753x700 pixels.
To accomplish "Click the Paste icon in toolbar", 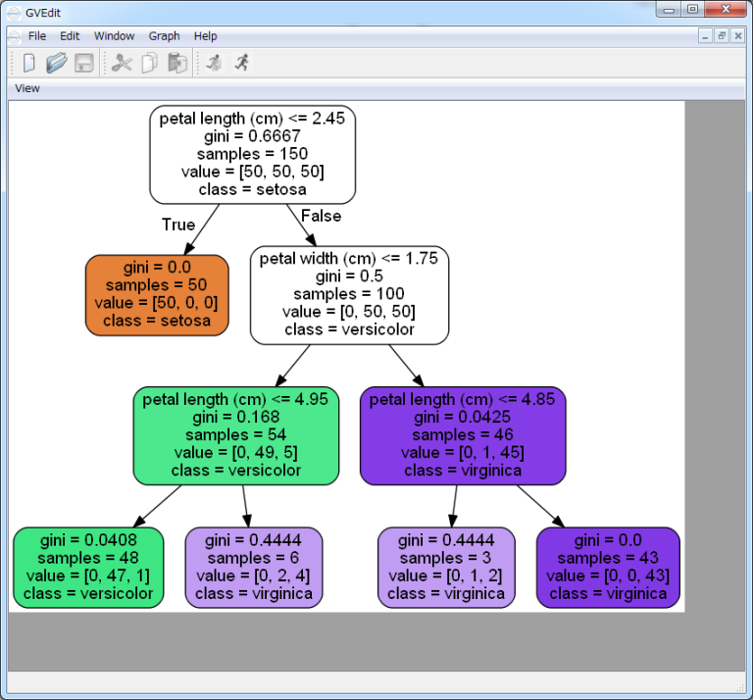I will [x=176, y=63].
